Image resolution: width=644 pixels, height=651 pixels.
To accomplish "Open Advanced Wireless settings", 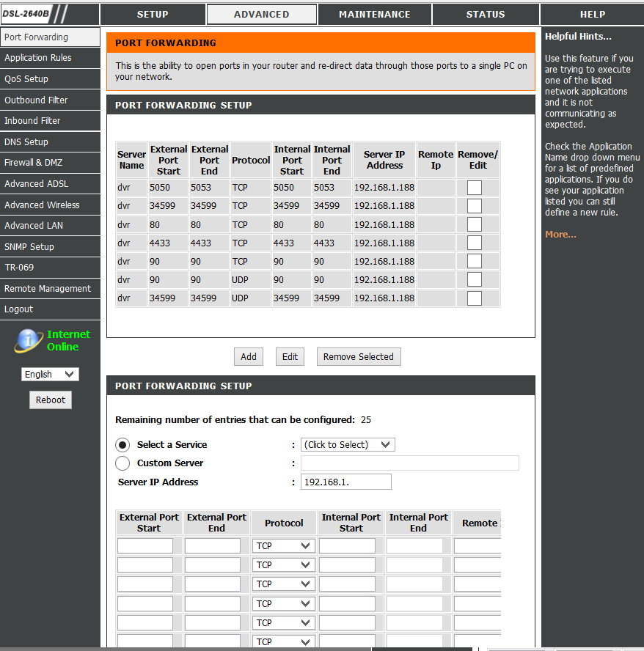I will [50, 205].
